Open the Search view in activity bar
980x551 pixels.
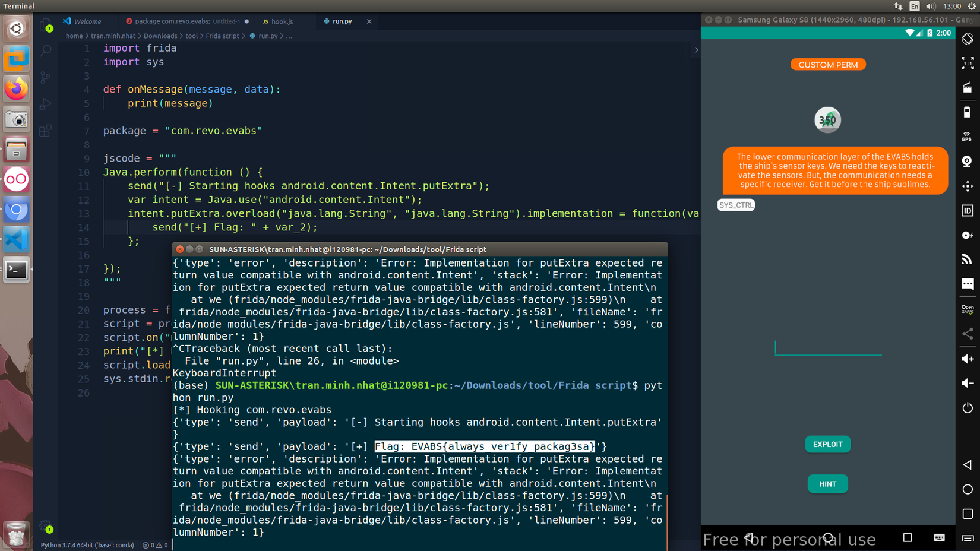point(46,51)
